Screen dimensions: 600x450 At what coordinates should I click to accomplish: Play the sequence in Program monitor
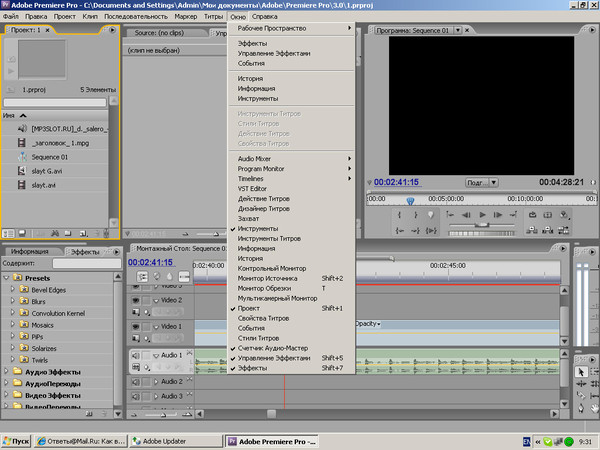[483, 215]
